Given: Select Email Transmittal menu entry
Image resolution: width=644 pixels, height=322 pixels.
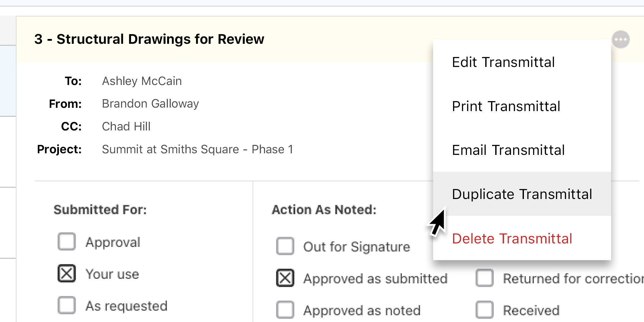Looking at the screenshot, I should 508,150.
